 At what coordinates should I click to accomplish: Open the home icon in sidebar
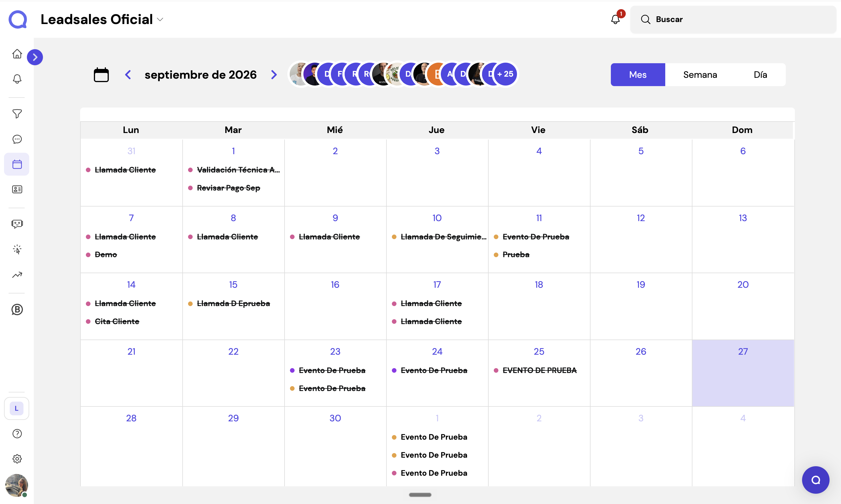(x=17, y=54)
